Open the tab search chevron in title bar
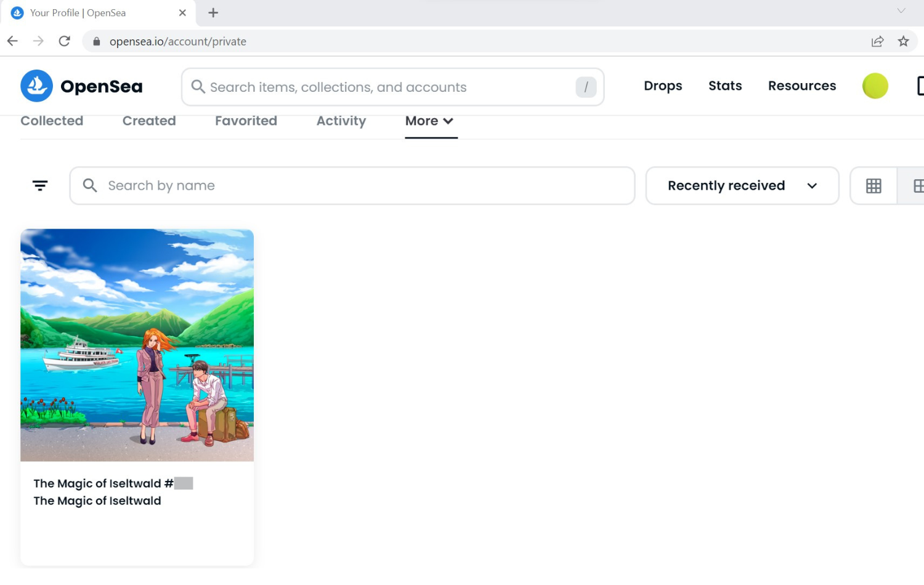 901,10
